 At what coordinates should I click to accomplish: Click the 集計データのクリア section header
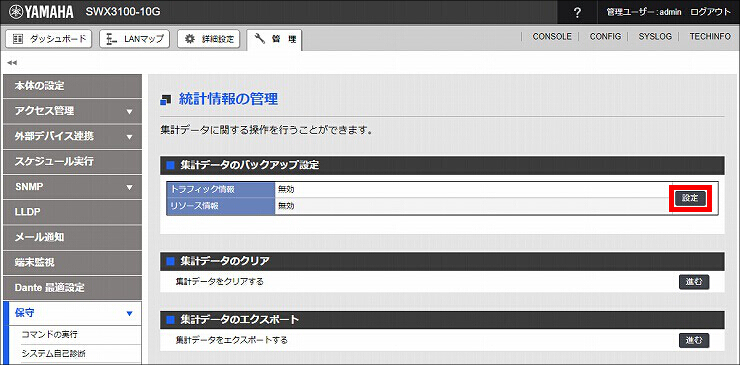[x=442, y=261]
